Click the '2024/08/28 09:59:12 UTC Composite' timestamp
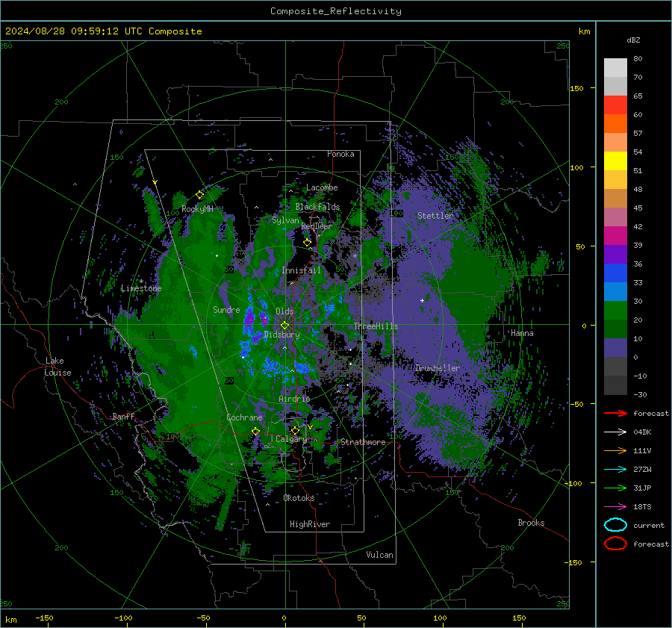This screenshot has width=672, height=628. click(103, 31)
